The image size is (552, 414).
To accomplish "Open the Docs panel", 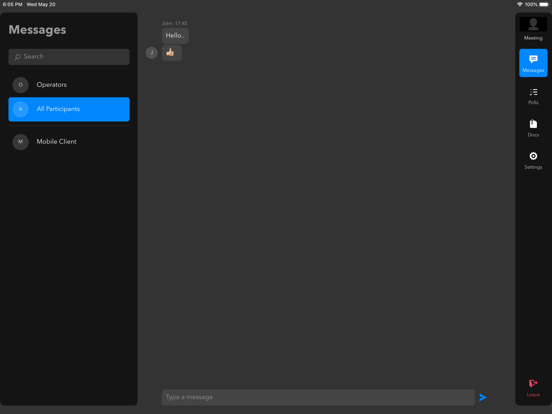I will coord(533,128).
